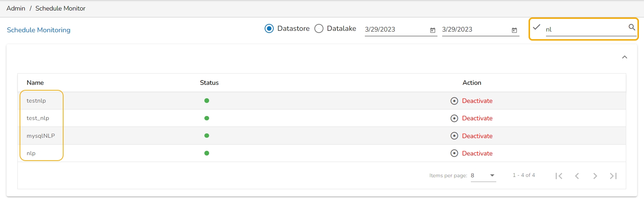Jump to the last page of results
The image size is (644, 199).
click(613, 176)
